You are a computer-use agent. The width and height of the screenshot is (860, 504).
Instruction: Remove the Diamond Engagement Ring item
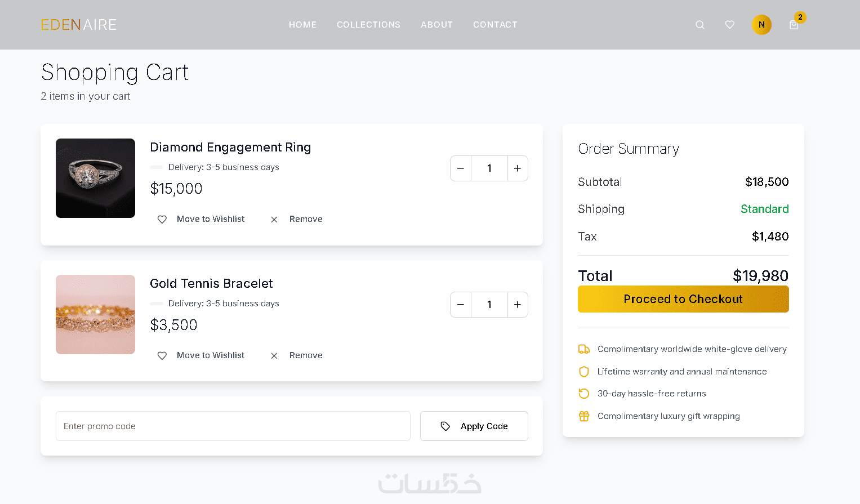[297, 219]
